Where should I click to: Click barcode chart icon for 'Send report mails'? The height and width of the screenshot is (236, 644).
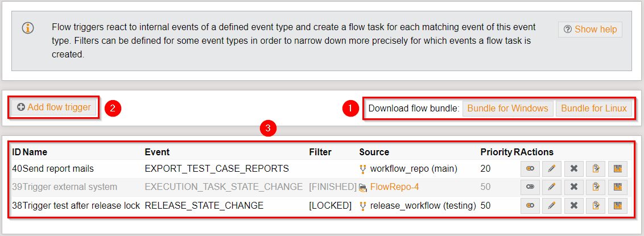[618, 168]
